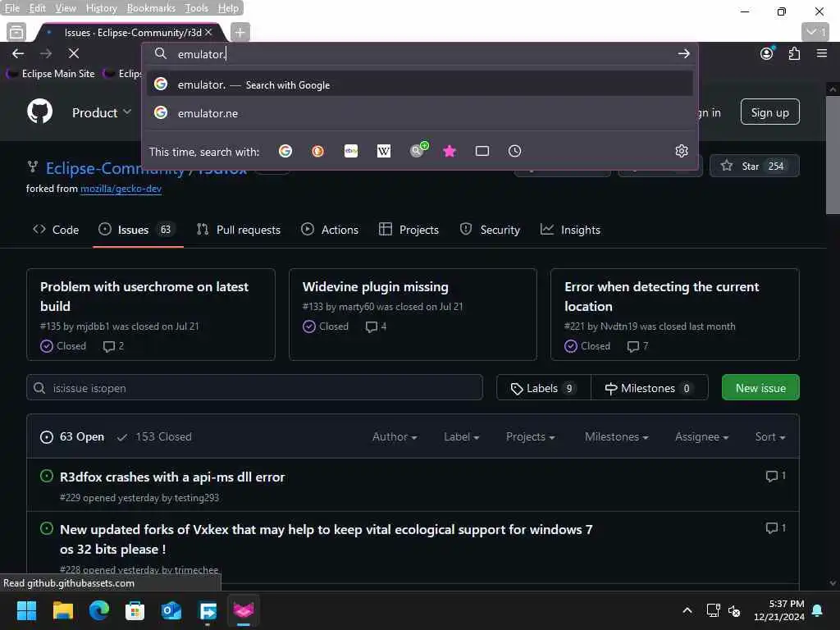Open Microsoft Store from taskbar
This screenshot has height=630, width=840.
135,610
